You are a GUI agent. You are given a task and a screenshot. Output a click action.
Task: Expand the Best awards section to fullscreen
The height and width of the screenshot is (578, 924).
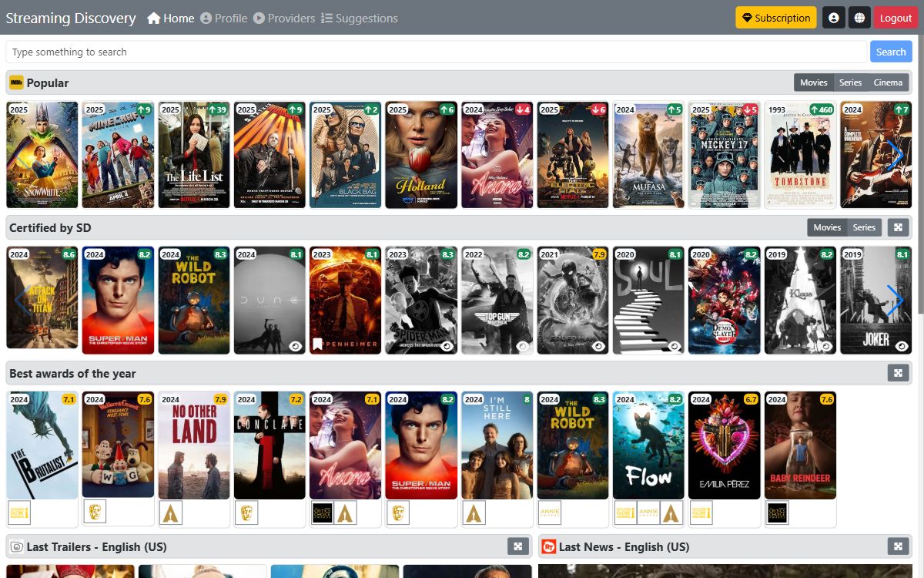(x=898, y=373)
